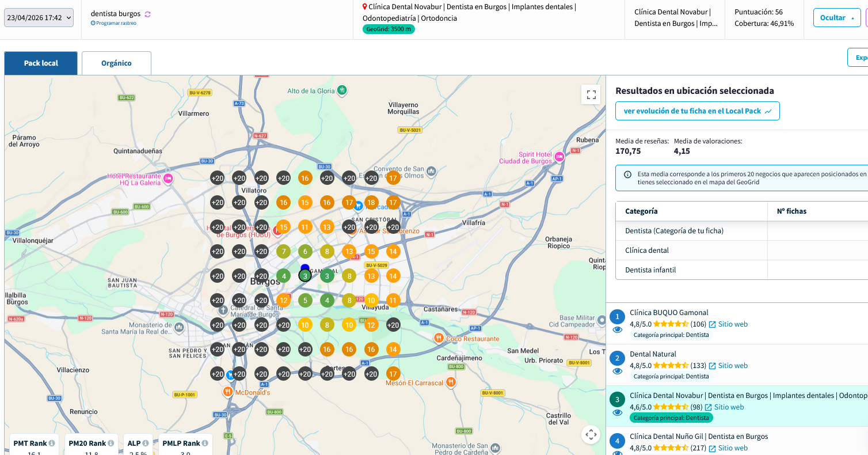Viewport: 868px width, 455px height.
Task: Click the external-link icon for Clínica BUQUO Gamonal
Action: [x=712, y=324]
